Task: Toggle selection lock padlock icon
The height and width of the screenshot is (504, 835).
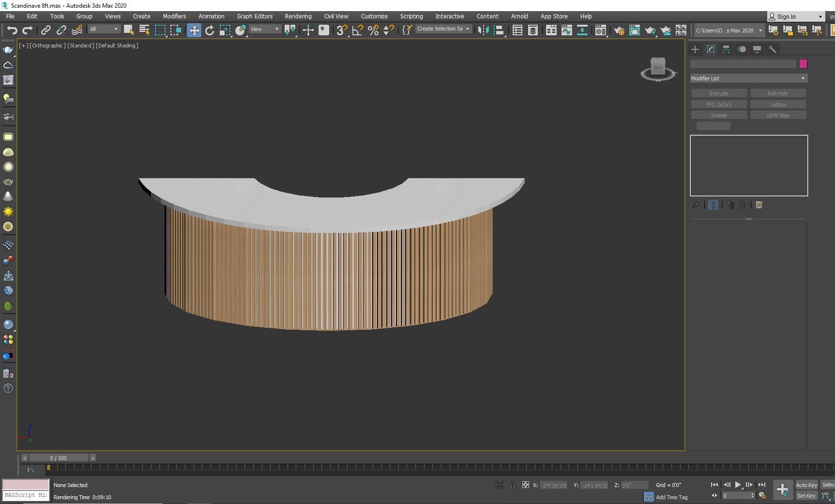Action: (512, 485)
